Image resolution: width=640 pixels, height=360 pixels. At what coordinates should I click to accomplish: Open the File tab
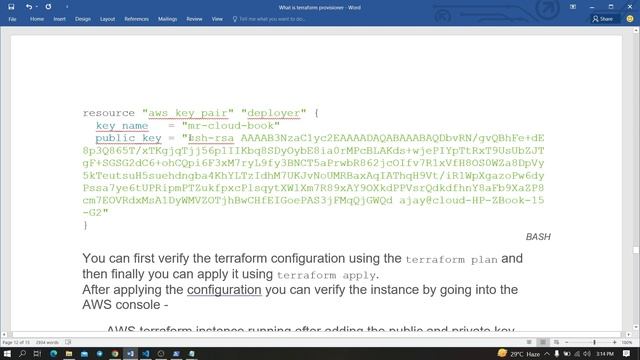pos(12,19)
